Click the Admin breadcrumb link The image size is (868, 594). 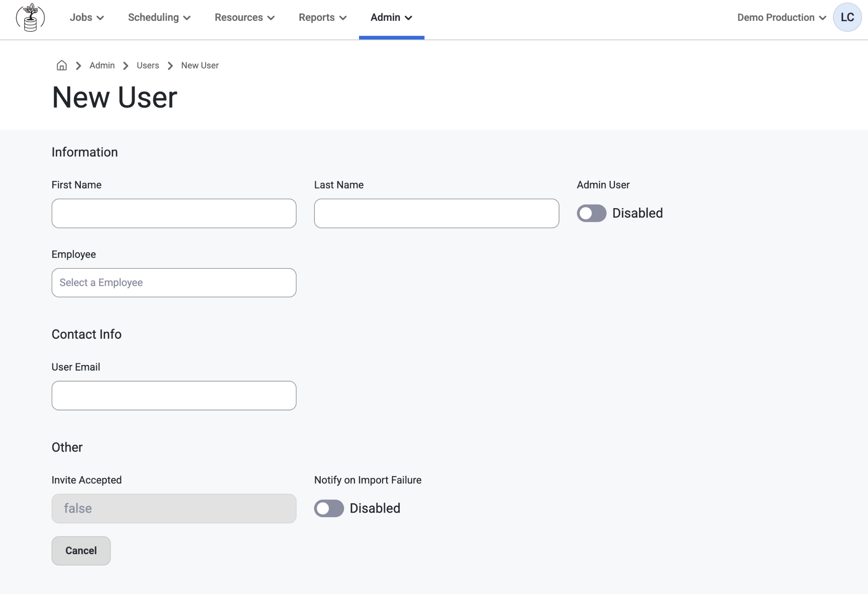pyautogui.click(x=102, y=65)
